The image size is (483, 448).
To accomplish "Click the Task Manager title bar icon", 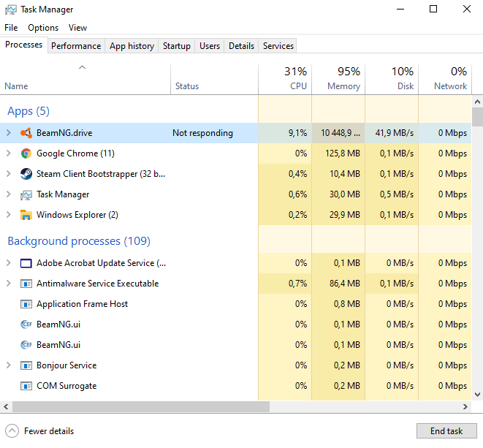I will pyautogui.click(x=11, y=10).
